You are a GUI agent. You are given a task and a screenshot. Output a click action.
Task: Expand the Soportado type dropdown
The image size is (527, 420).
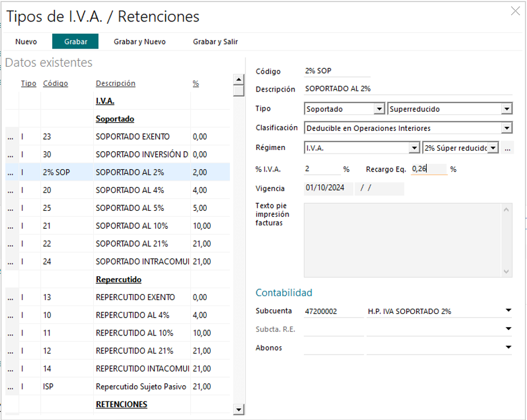pyautogui.click(x=379, y=109)
